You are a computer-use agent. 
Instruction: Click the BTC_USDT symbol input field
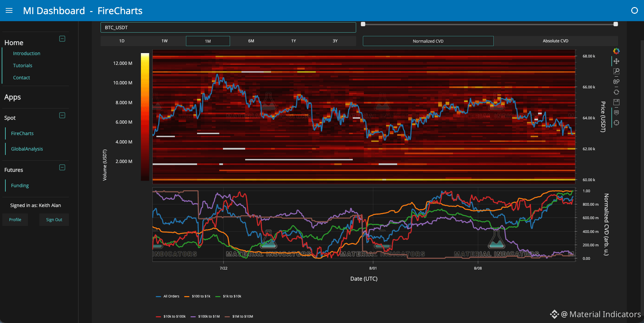pos(228,28)
